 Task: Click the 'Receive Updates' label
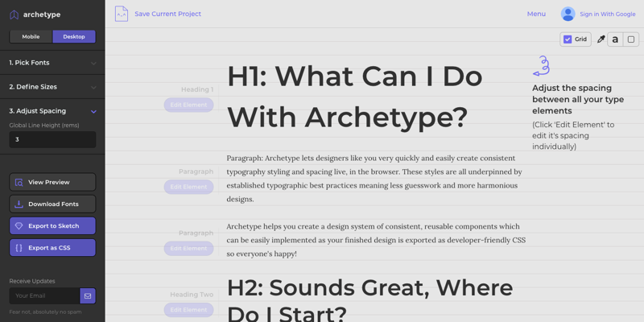coord(32,281)
